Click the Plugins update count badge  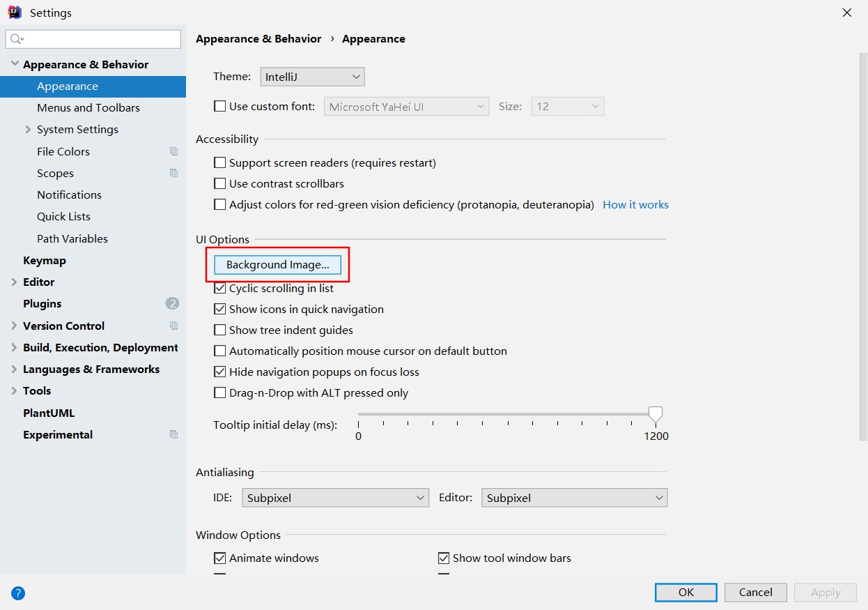(172, 303)
